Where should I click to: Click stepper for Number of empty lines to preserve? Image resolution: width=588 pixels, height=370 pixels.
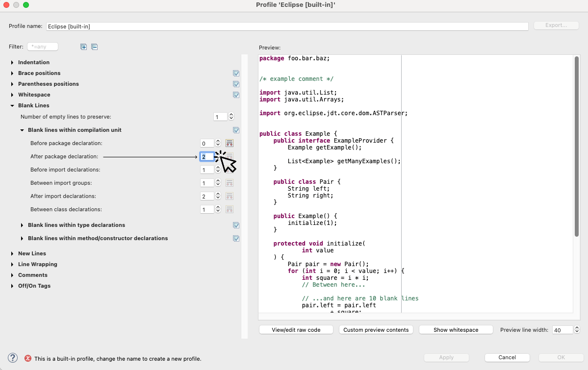(231, 117)
